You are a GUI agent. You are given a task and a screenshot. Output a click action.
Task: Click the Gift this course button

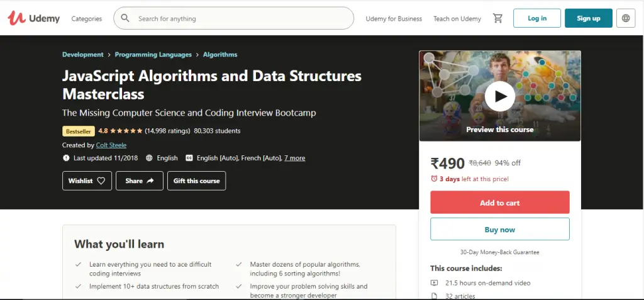click(196, 181)
